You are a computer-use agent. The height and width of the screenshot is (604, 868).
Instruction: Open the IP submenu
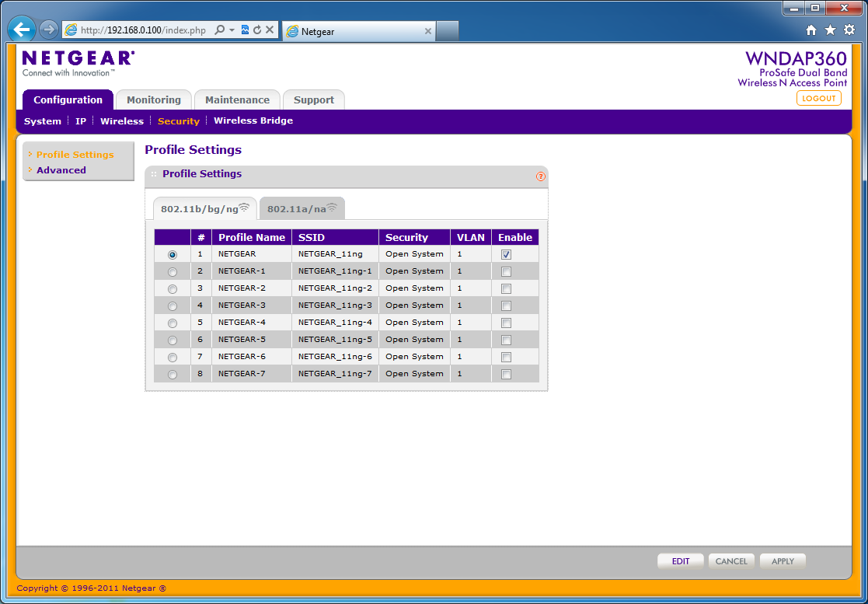[81, 121]
